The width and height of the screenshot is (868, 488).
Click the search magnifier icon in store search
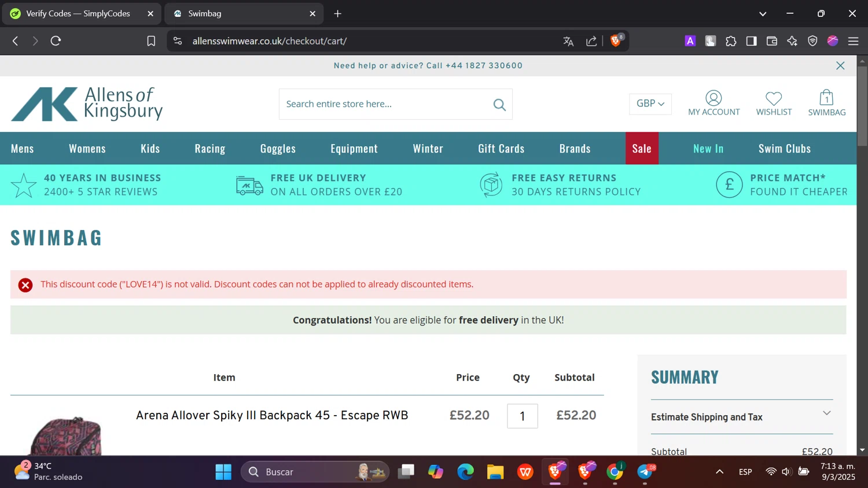(x=499, y=105)
